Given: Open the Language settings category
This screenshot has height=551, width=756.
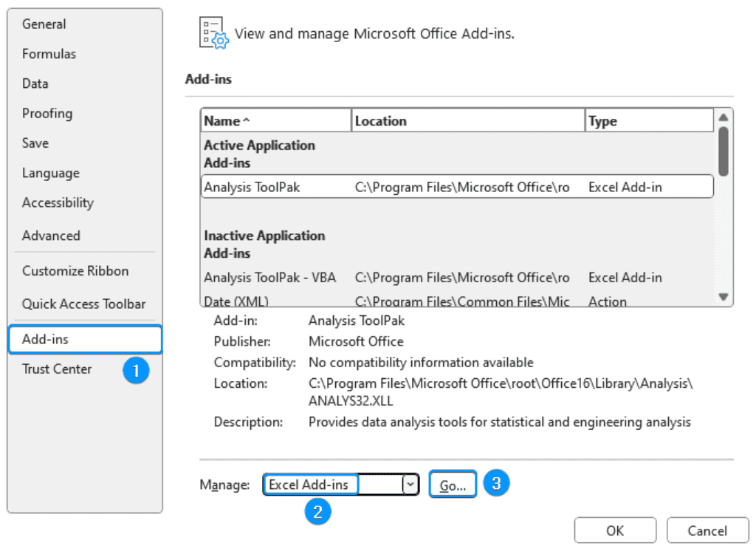Looking at the screenshot, I should pos(51,174).
